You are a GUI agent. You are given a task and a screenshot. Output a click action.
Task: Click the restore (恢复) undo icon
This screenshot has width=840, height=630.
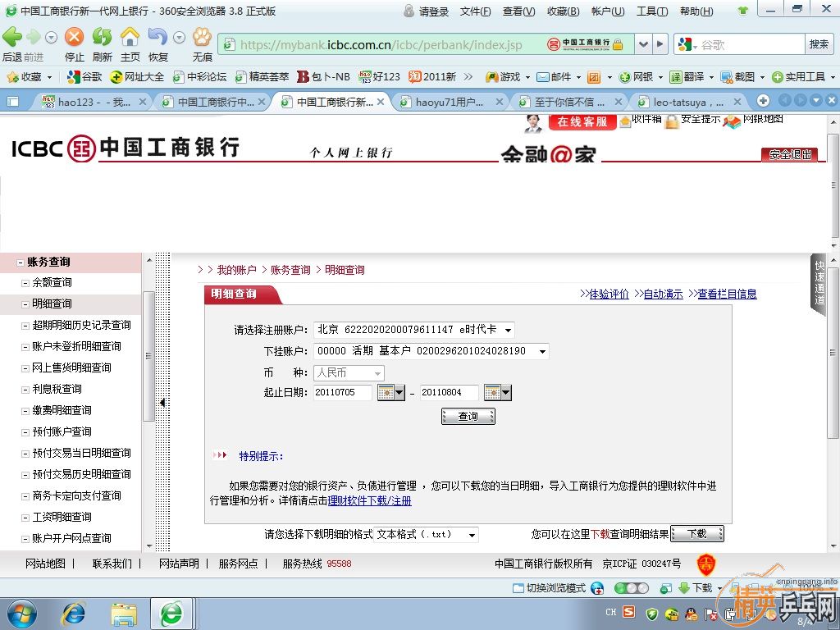[x=157, y=37]
